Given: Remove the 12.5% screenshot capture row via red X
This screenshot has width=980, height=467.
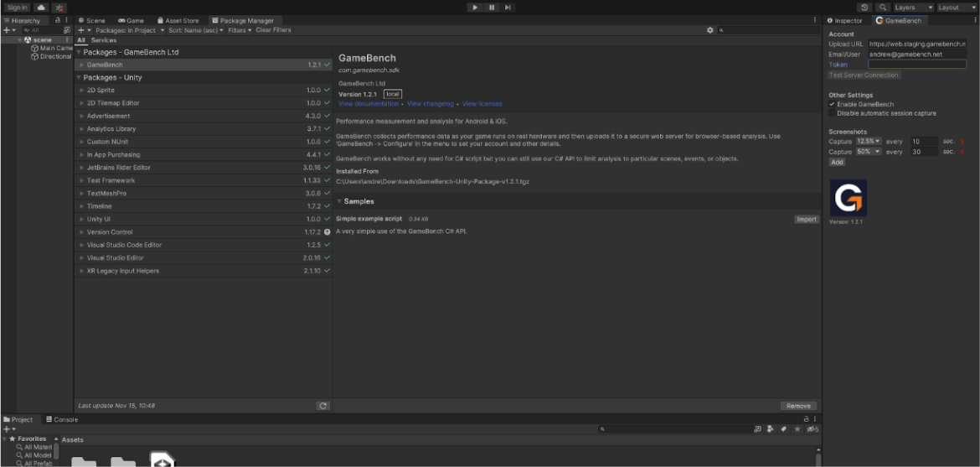Looking at the screenshot, I should tap(962, 142).
